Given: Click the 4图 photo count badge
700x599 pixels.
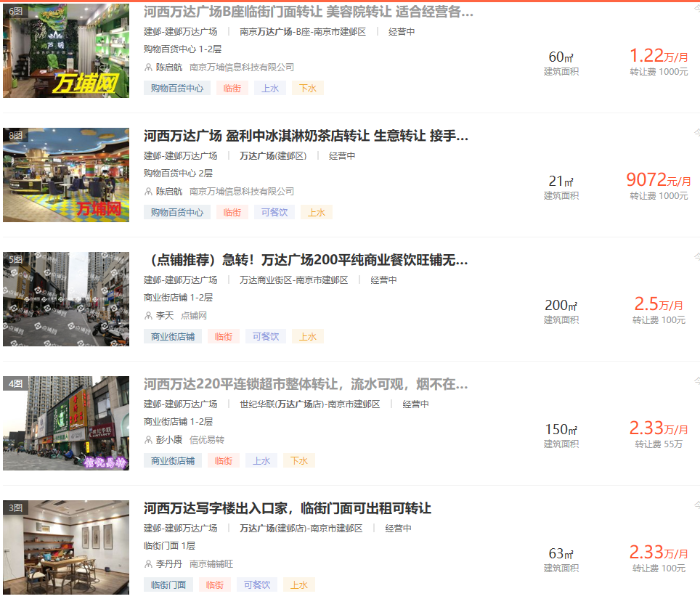Looking at the screenshot, I should click(x=15, y=383).
